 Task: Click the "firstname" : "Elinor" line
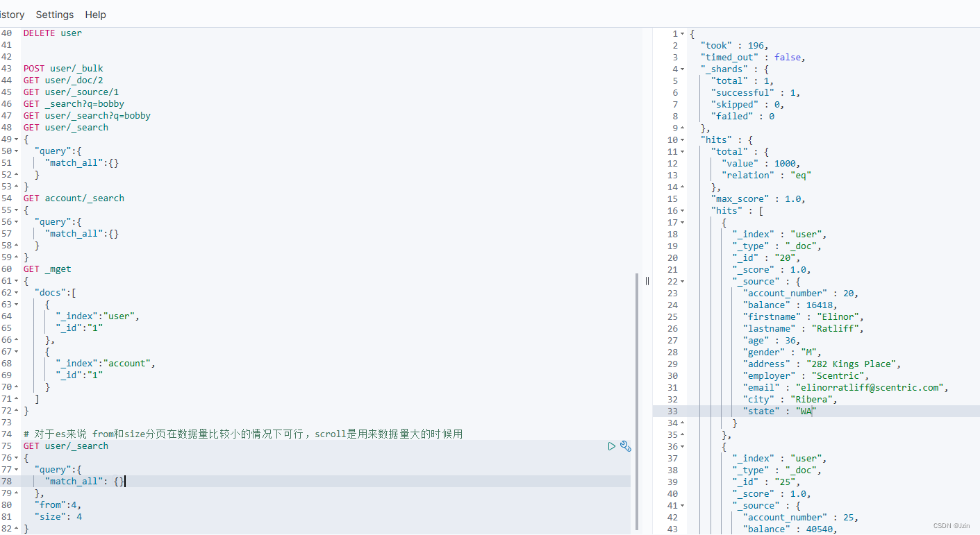coord(803,317)
